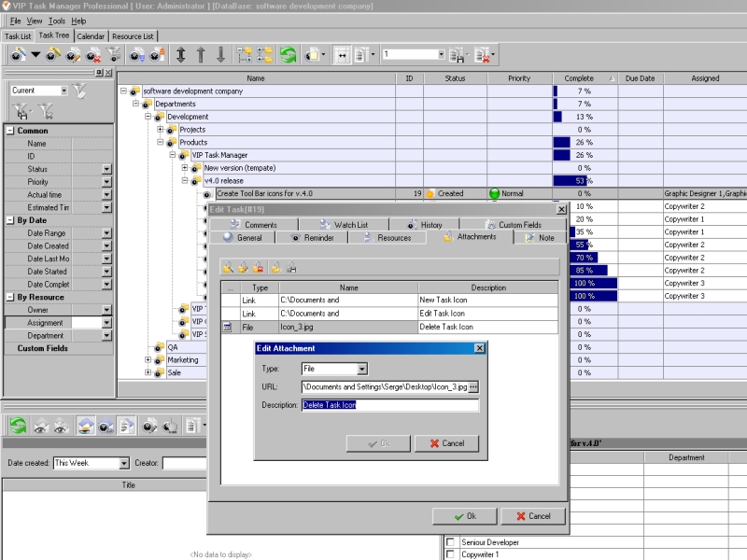Open the Priority filter dropdown arrow
747x560 pixels.
pyautogui.click(x=106, y=182)
